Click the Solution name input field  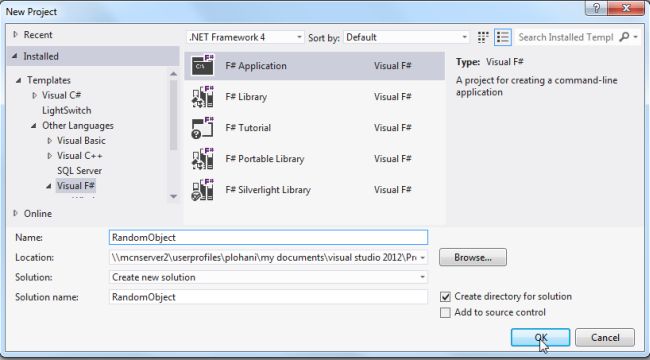click(x=268, y=297)
